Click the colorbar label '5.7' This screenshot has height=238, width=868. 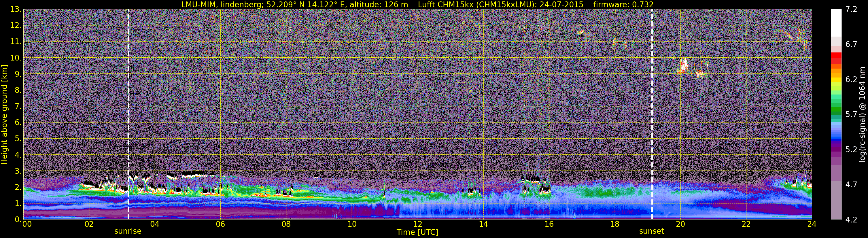852,115
